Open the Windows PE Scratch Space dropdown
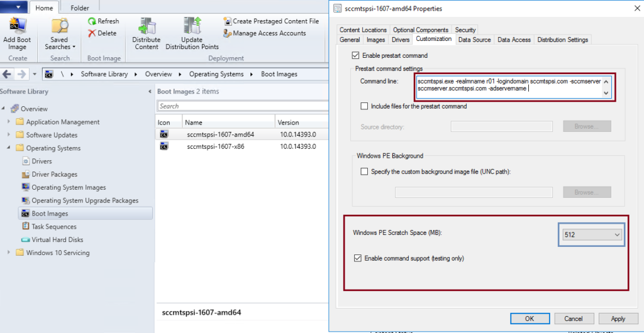Viewport: 644px width, 333px height. click(x=615, y=234)
